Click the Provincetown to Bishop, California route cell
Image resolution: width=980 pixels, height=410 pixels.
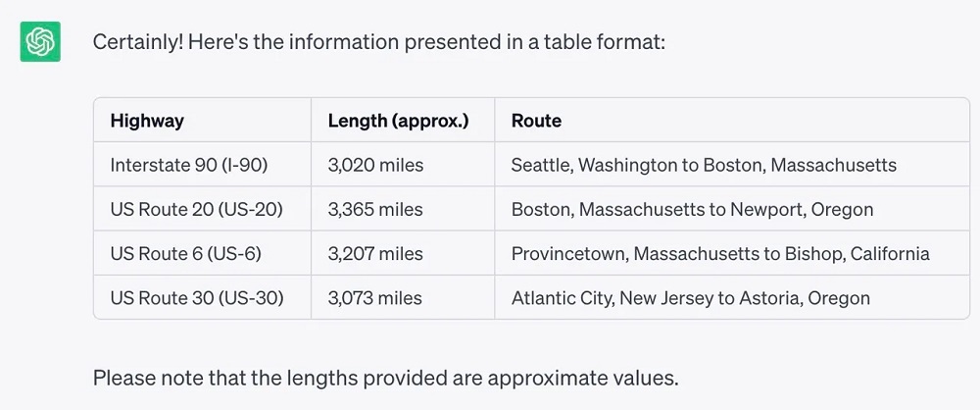[x=720, y=254]
